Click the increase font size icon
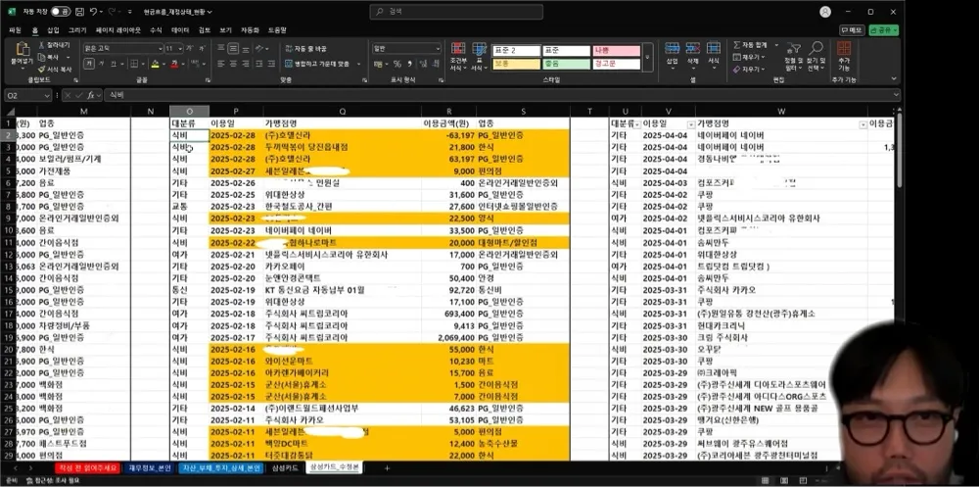 (191, 48)
